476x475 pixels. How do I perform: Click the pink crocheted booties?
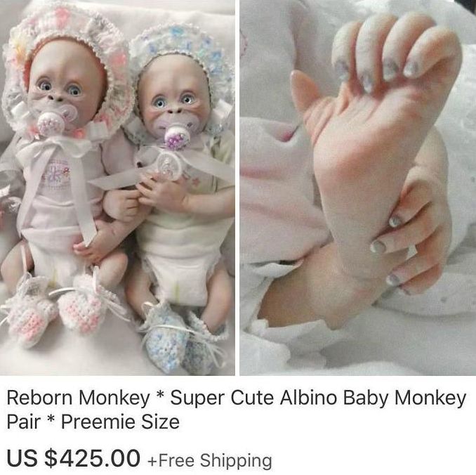pyautogui.click(x=55, y=307)
